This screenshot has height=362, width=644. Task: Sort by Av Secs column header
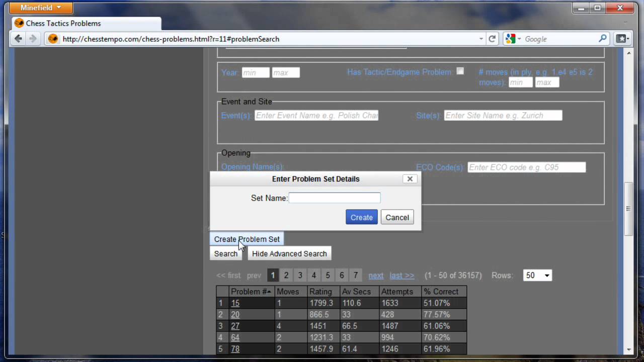359,292
